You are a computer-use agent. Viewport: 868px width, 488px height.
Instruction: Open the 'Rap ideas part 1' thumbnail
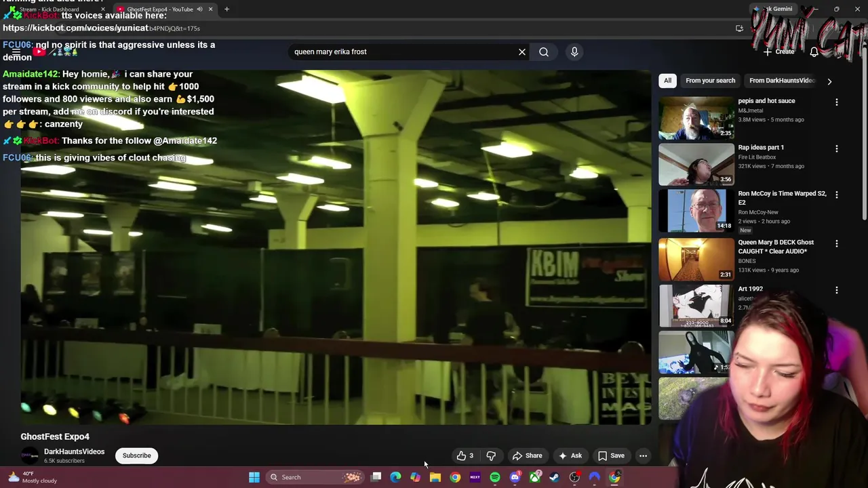696,164
